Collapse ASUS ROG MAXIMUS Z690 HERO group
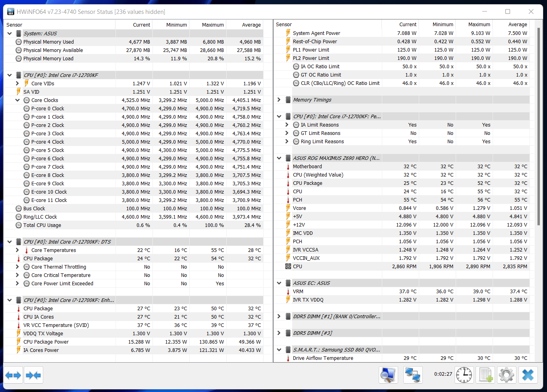The width and height of the screenshot is (547, 392). [x=279, y=158]
